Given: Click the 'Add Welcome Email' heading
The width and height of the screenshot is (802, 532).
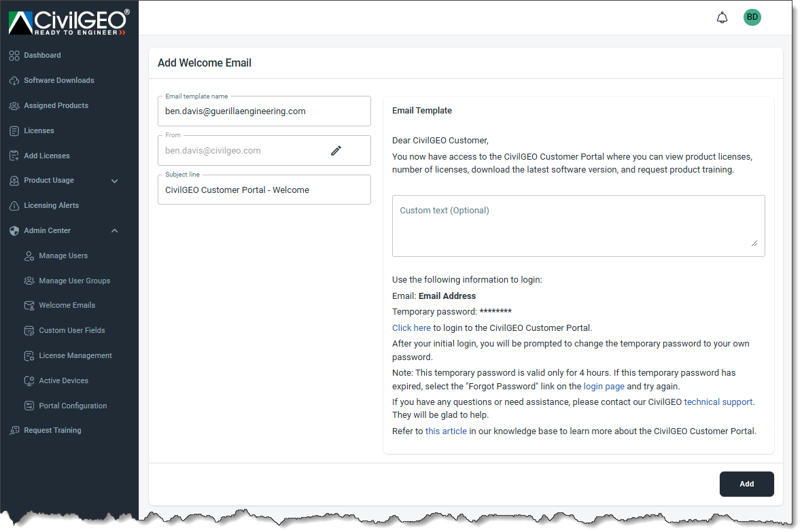Looking at the screenshot, I should point(204,63).
